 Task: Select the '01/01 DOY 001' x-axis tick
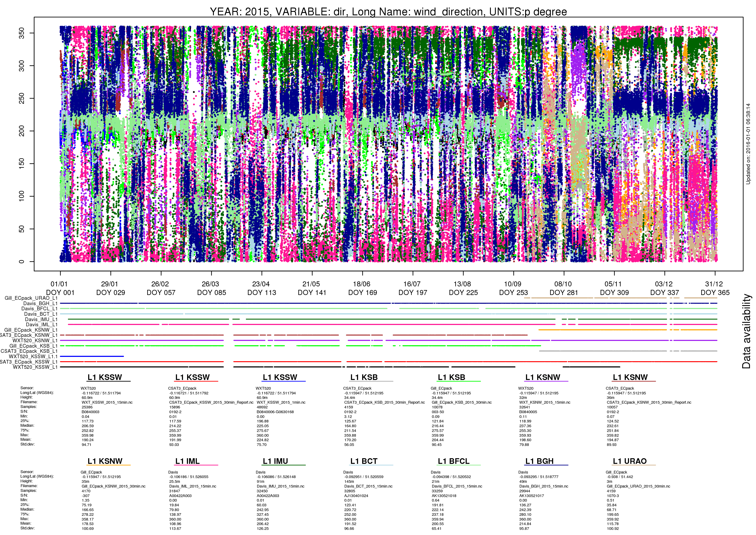point(60,288)
